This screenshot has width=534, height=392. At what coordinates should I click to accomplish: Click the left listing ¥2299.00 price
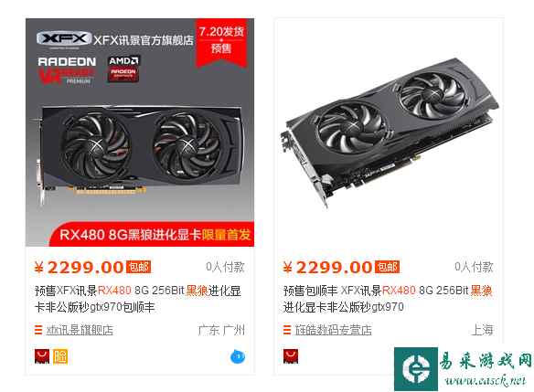(x=79, y=267)
